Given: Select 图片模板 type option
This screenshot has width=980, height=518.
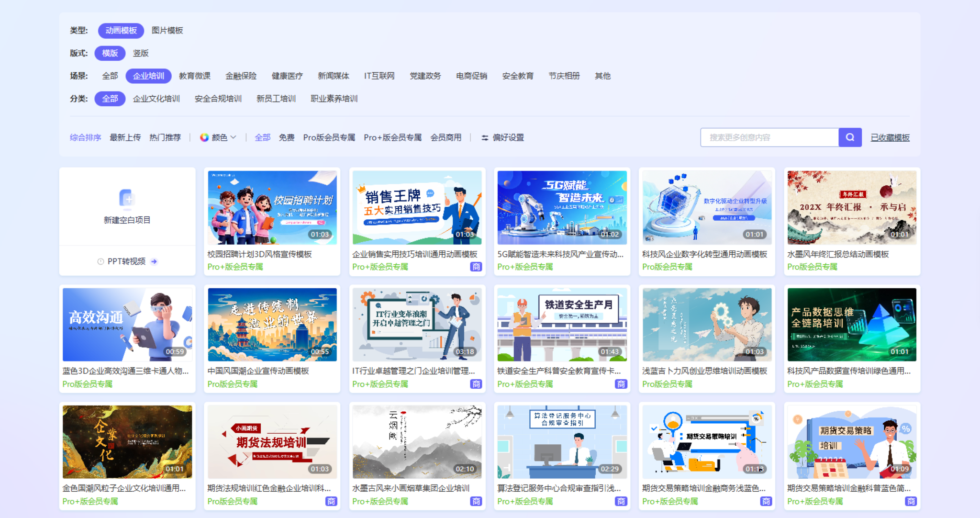Looking at the screenshot, I should coord(167,31).
